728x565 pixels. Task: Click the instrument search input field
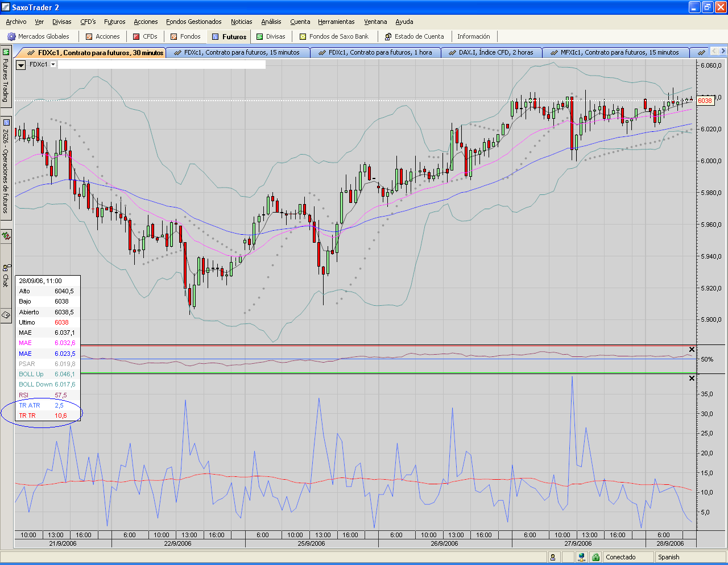[x=162, y=65]
